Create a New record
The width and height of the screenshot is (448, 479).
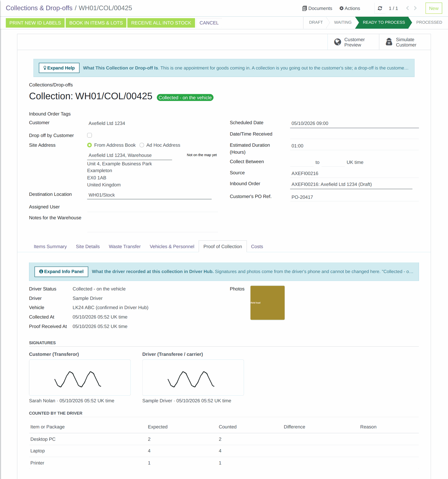pos(434,8)
